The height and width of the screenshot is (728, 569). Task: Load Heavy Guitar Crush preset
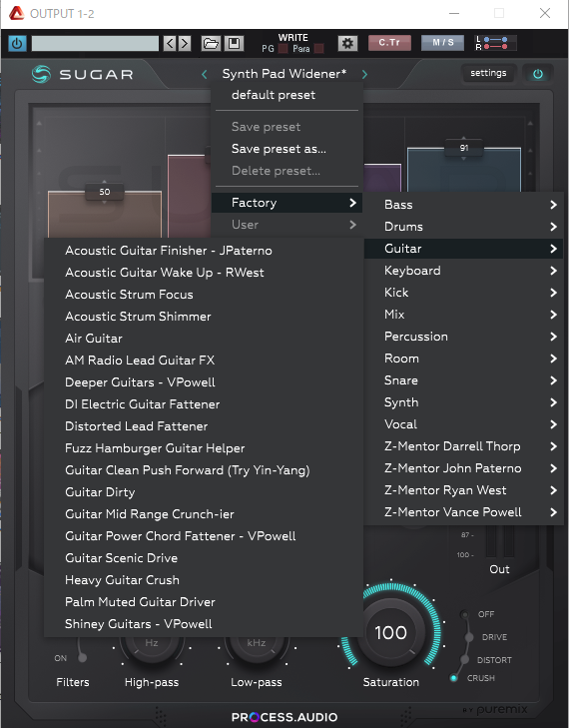pos(204,580)
